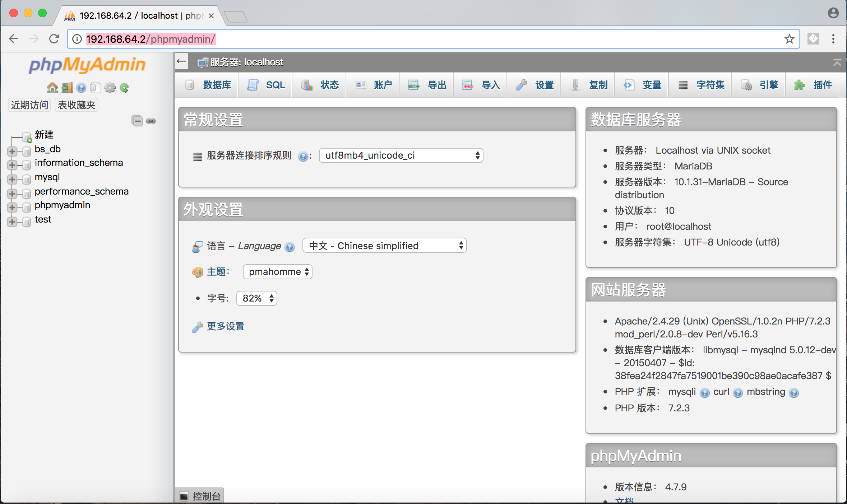This screenshot has width=847, height=504.
Task: Expand the bs_db database tree node
Action: [12, 151]
